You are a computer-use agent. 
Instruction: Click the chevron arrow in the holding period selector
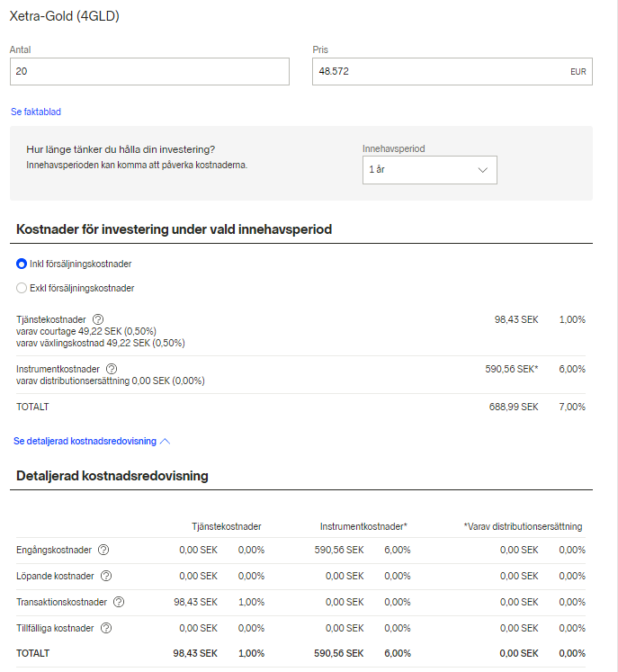[x=482, y=170]
